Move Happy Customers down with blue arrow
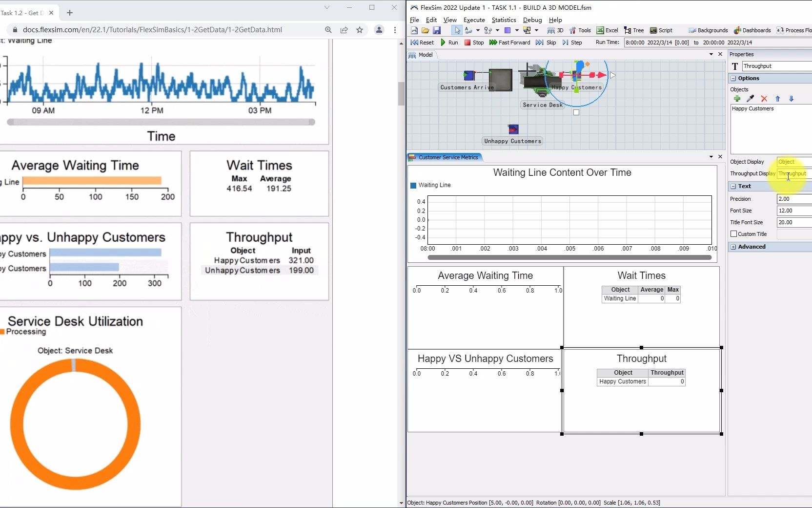This screenshot has width=812, height=508. (792, 99)
